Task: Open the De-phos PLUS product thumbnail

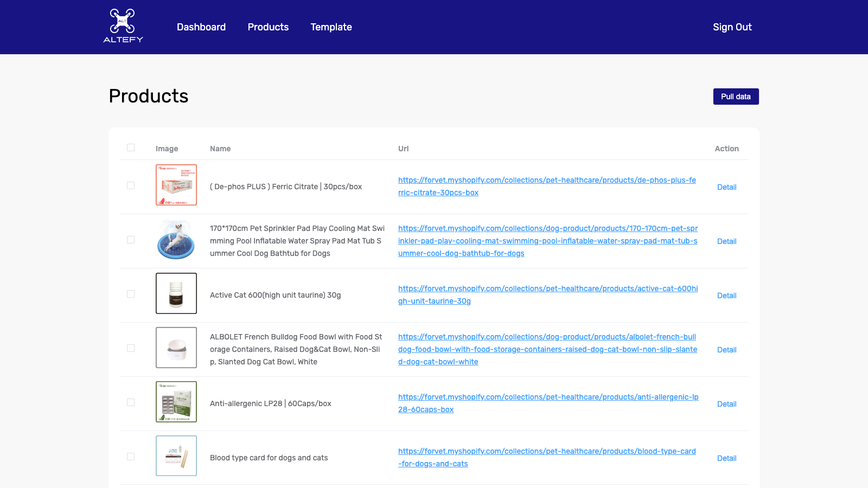Action: [176, 185]
